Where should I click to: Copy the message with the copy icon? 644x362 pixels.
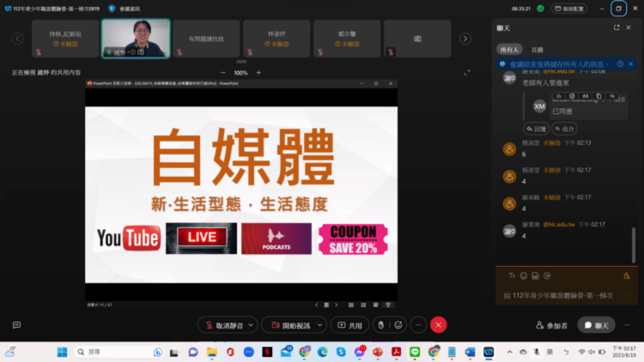point(598,96)
